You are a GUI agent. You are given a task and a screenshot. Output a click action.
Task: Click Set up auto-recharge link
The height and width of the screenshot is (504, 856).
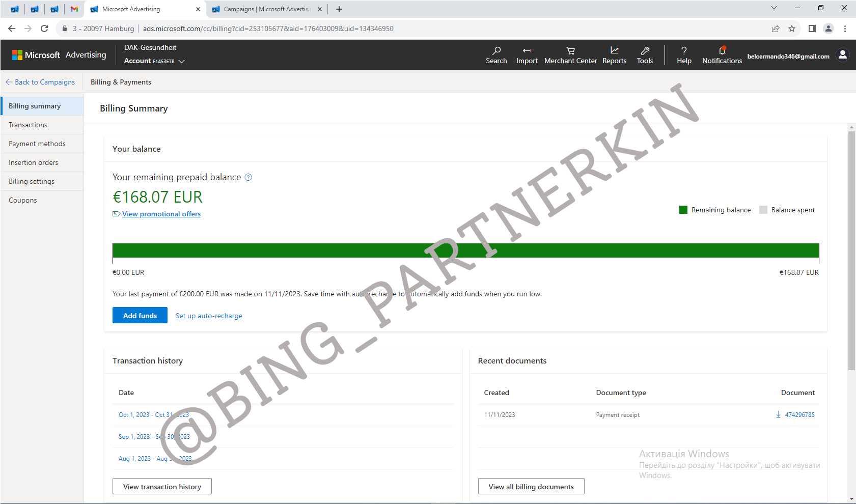click(209, 316)
